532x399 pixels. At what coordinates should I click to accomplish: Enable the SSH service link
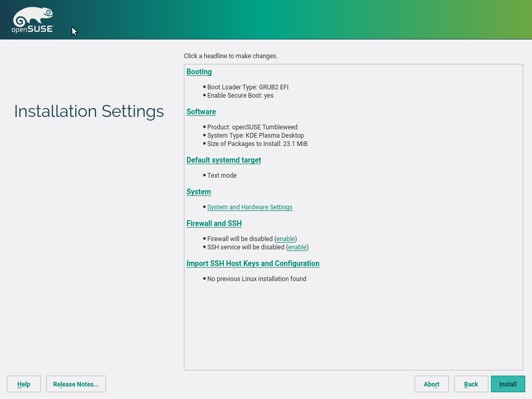click(x=297, y=247)
